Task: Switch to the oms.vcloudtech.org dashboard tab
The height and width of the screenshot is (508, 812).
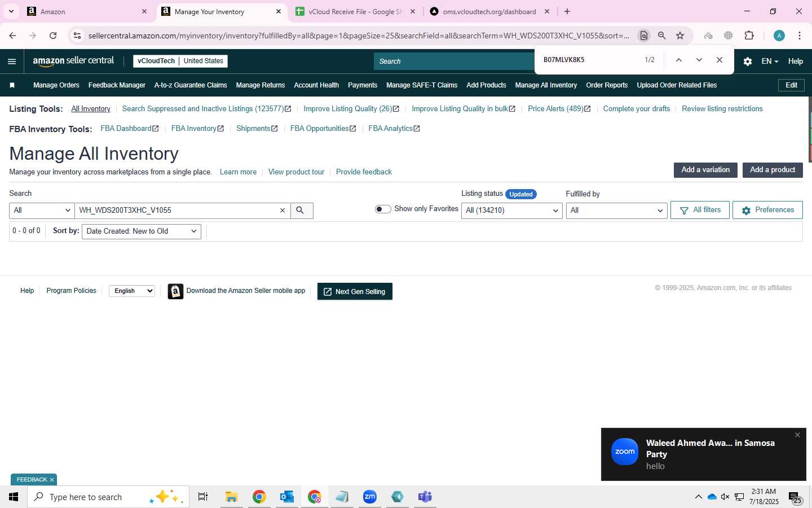Action: click(489, 11)
